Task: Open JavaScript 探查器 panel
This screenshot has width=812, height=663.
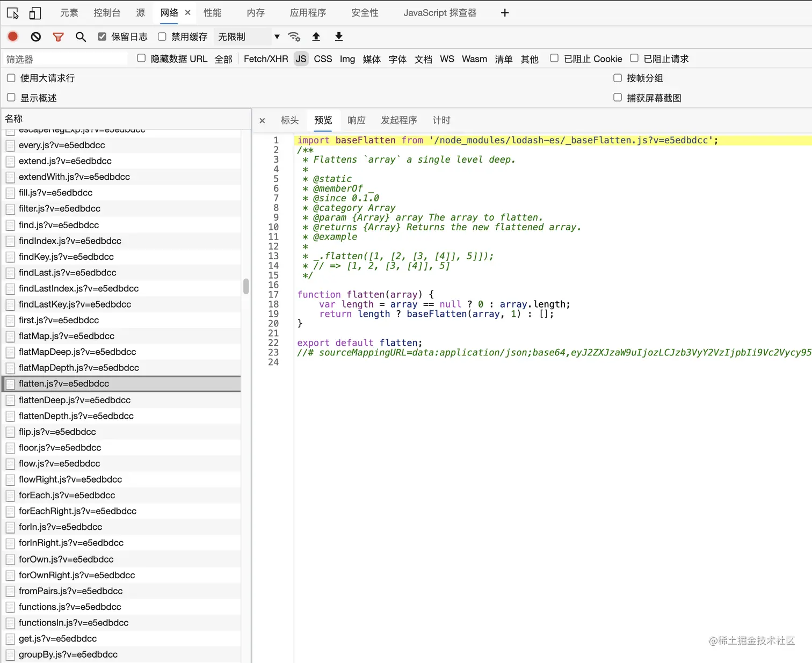Action: (x=440, y=12)
